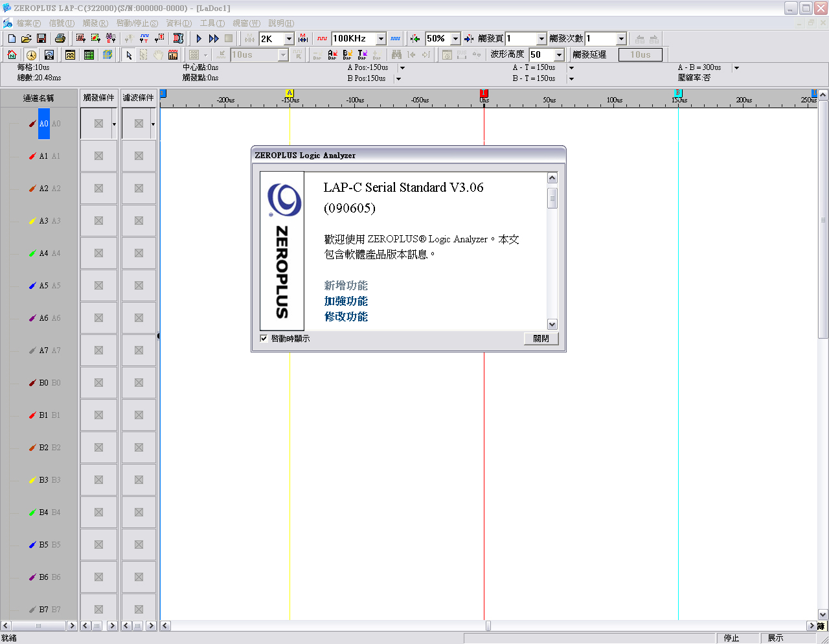
Task: Click the red T trigger marker on the ruler
Action: (484, 93)
